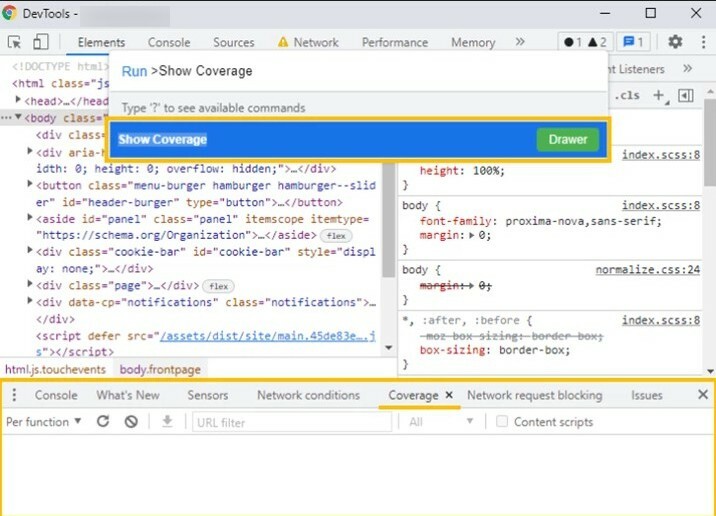Click the Elements tree scrollbar thumb
716x516 pixels.
(x=388, y=220)
